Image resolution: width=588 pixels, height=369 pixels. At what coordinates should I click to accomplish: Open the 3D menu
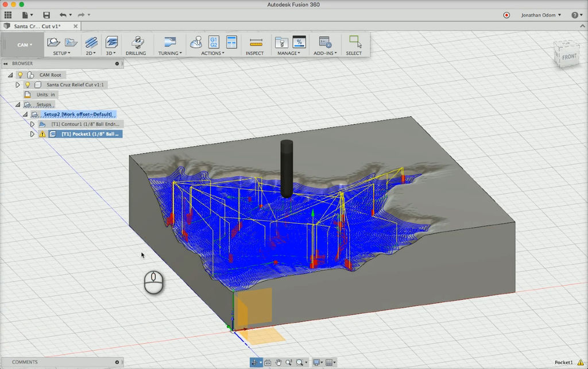click(111, 53)
